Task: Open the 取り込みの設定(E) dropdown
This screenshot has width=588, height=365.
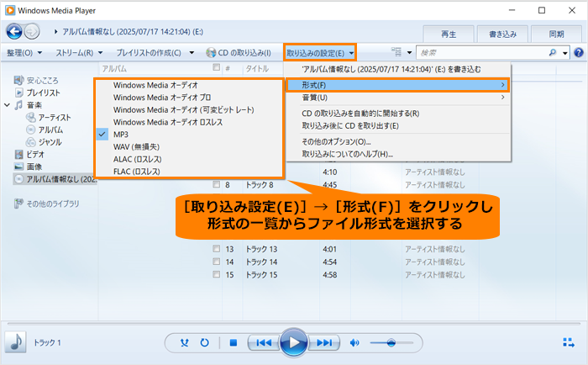Action: click(x=320, y=53)
